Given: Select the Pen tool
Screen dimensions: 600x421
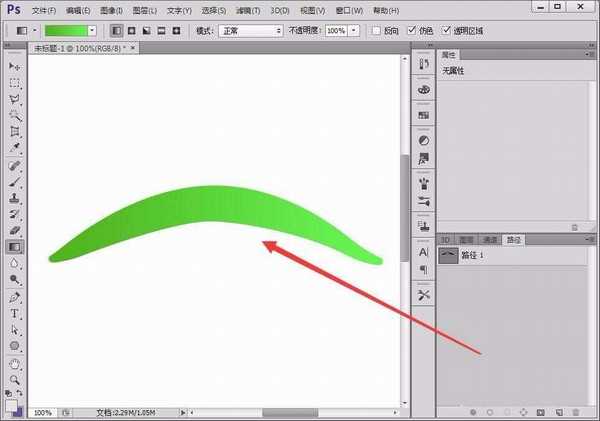Looking at the screenshot, I should click(15, 297).
